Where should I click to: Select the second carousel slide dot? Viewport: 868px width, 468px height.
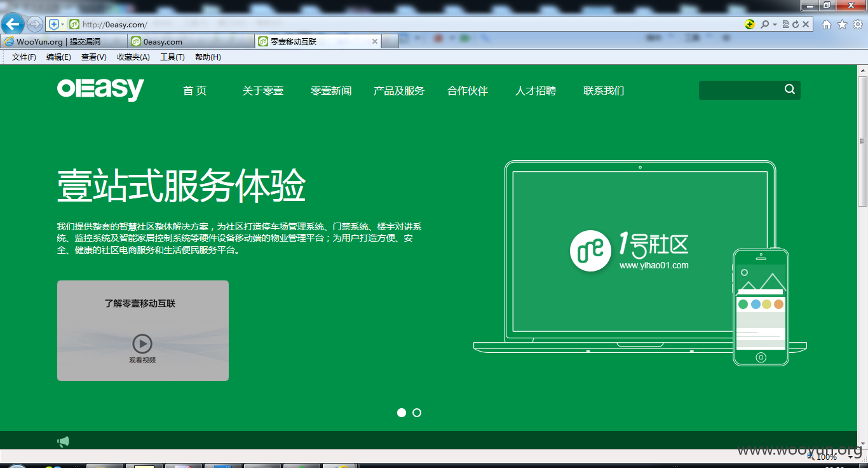click(x=417, y=413)
